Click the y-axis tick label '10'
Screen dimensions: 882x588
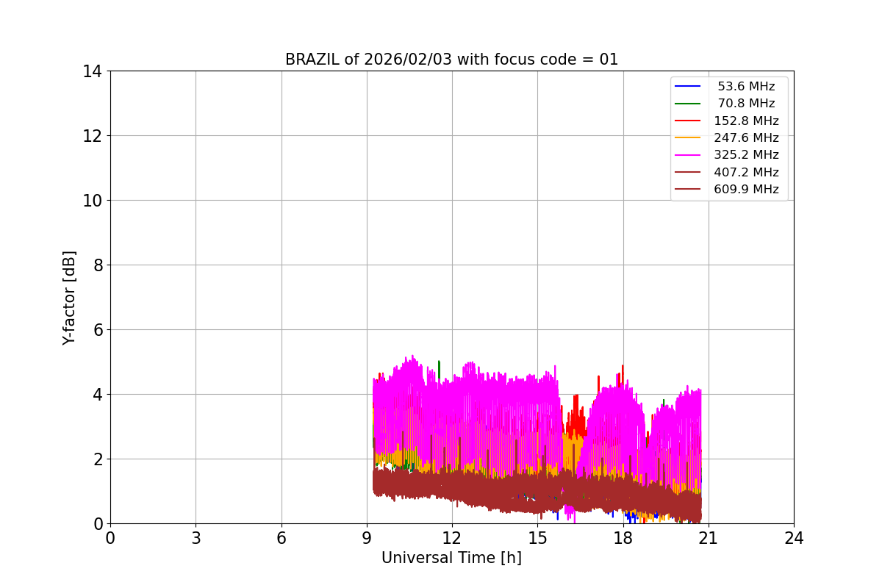pyautogui.click(x=93, y=201)
